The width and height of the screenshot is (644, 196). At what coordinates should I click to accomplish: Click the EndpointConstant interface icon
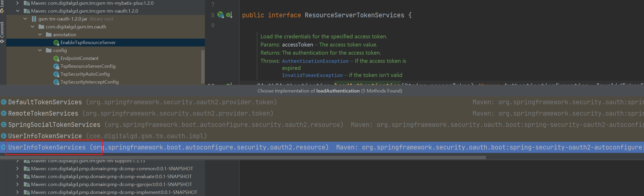click(x=56, y=58)
